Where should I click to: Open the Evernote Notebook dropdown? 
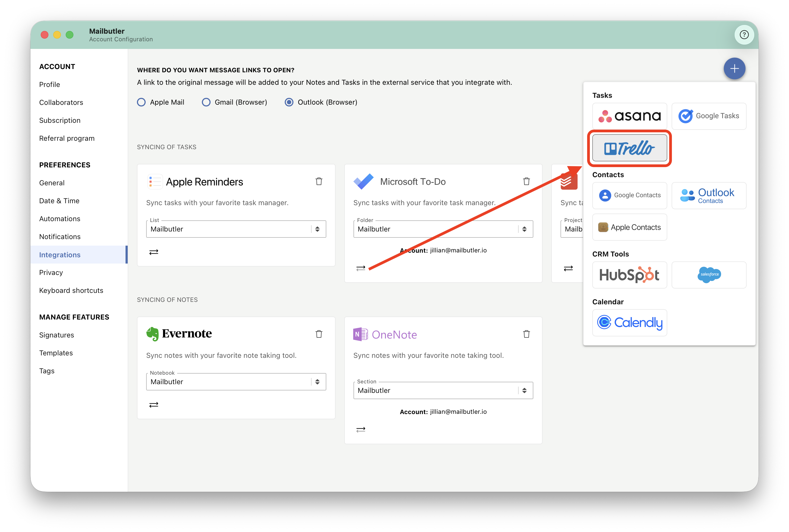(236, 382)
